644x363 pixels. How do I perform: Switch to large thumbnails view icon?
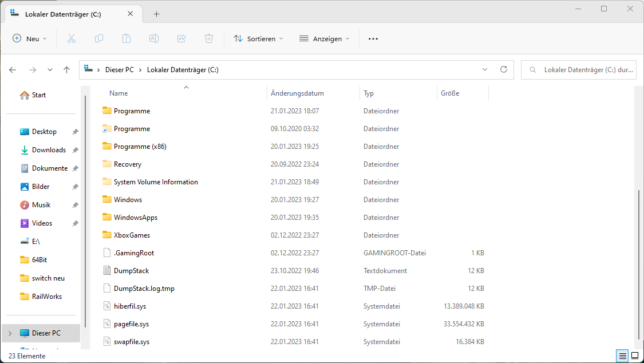(x=635, y=356)
